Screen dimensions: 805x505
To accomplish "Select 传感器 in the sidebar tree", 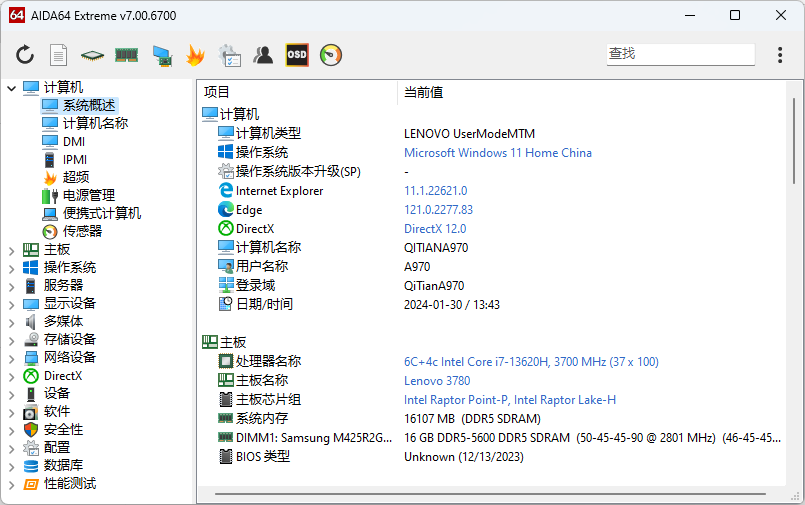I will pyautogui.click(x=82, y=231).
